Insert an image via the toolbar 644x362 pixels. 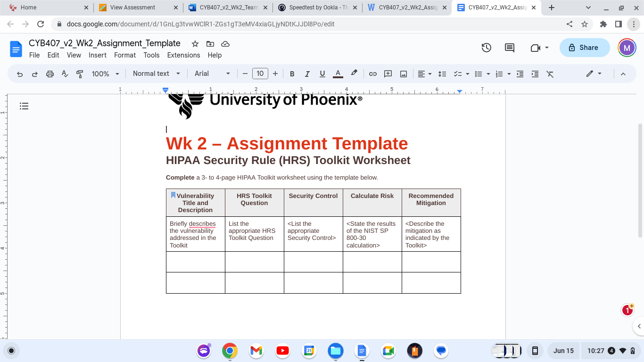403,74
